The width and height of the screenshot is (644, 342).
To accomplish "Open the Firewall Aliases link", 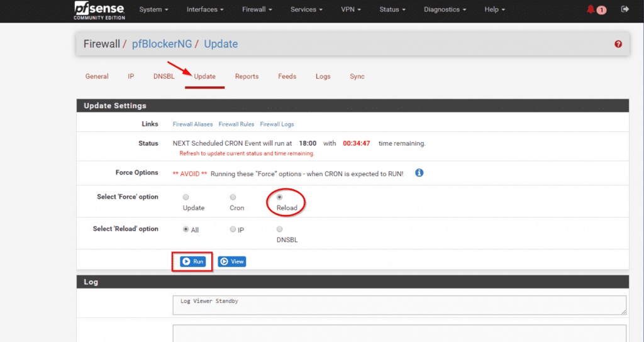I will [x=192, y=124].
